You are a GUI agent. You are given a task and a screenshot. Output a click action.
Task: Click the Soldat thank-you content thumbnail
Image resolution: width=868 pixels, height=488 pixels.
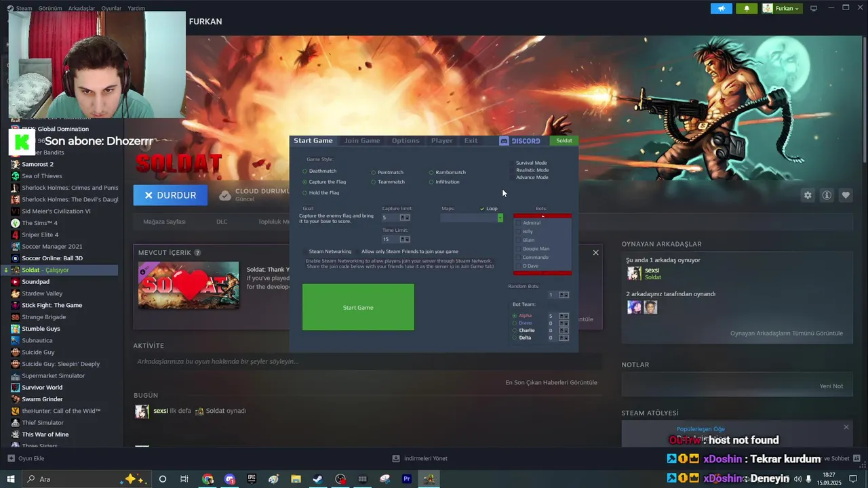[x=189, y=285]
